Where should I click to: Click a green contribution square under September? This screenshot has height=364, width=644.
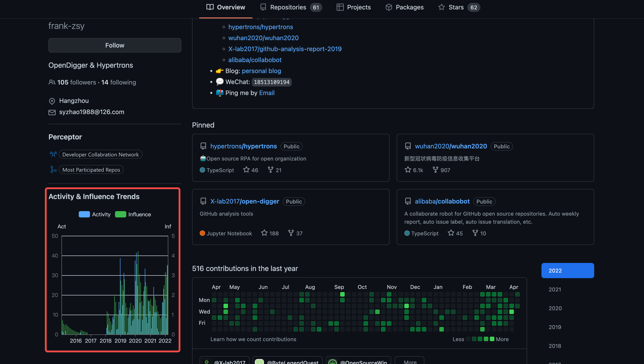(342, 295)
